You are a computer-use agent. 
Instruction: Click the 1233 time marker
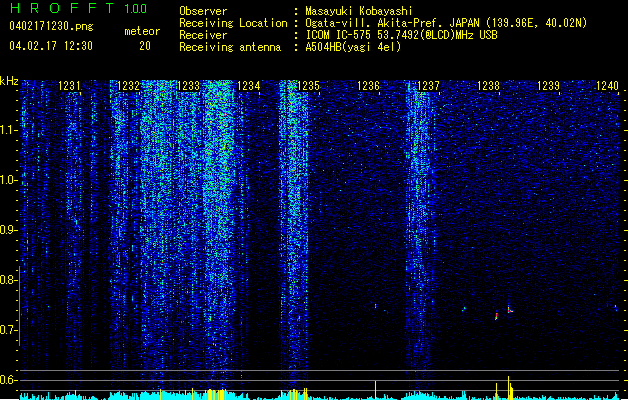pyautogui.click(x=188, y=86)
